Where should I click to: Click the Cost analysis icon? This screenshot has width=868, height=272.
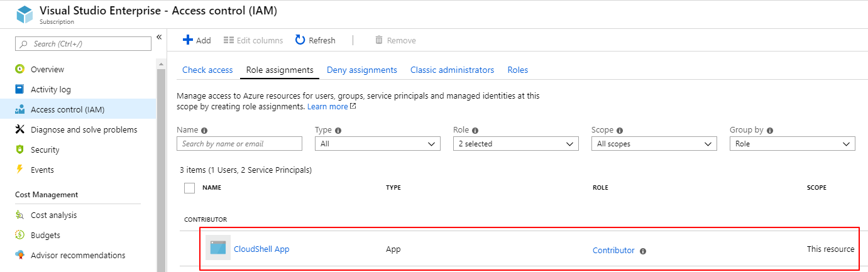click(x=19, y=215)
